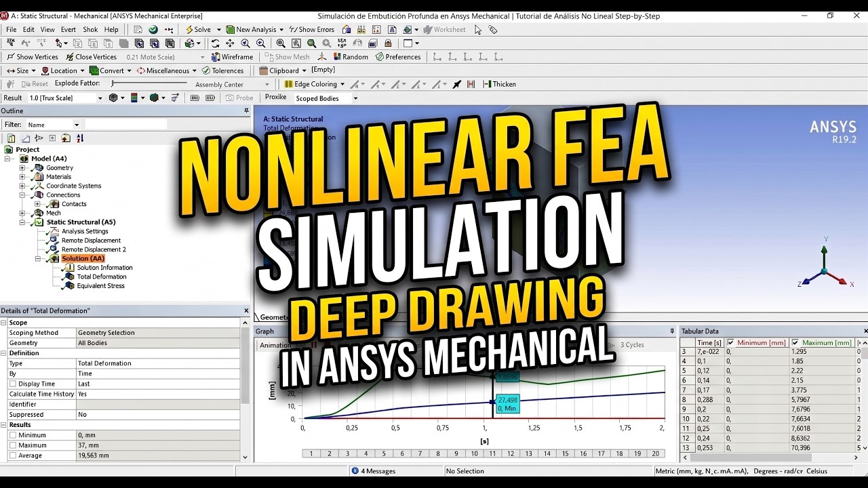The width and height of the screenshot is (868, 488).
Task: Click the Explode Factor slider
Action: coord(149,83)
